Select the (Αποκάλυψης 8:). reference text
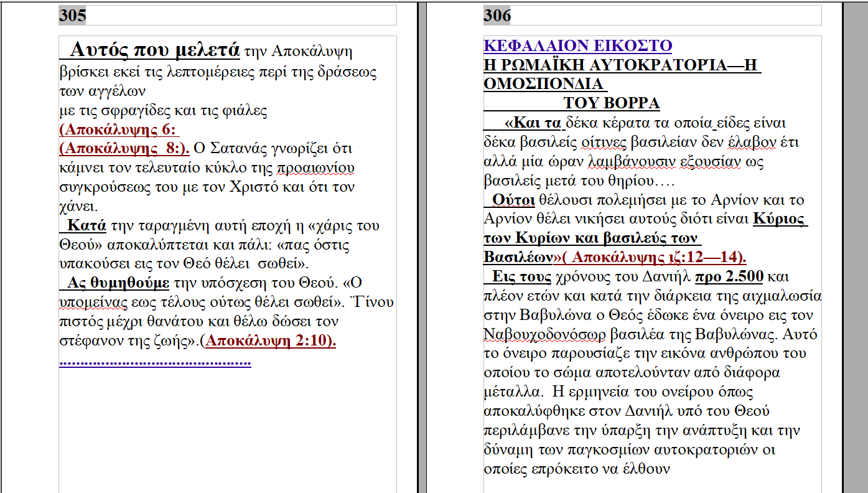This screenshot has height=493, width=868. coord(124,149)
